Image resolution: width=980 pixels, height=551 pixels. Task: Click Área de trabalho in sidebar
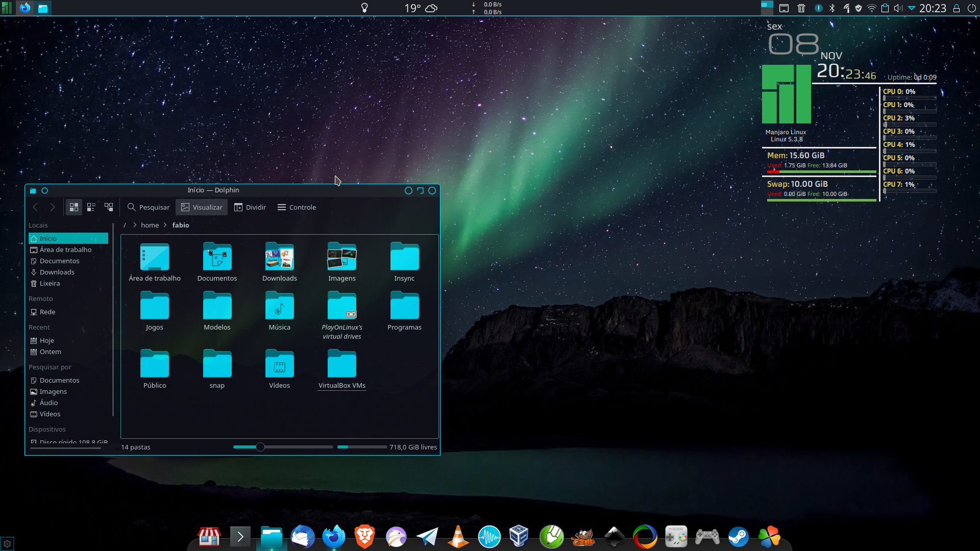click(65, 249)
